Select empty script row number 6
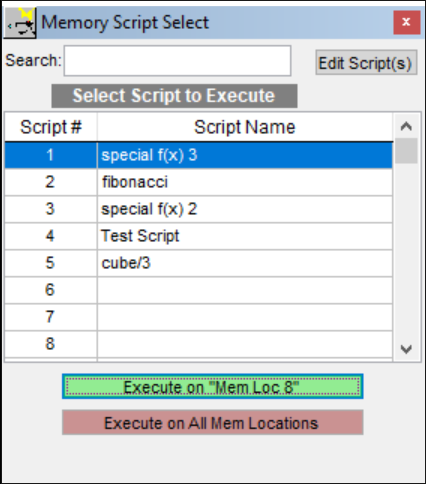Image resolution: width=426 pixels, height=484 pixels. coord(199,290)
